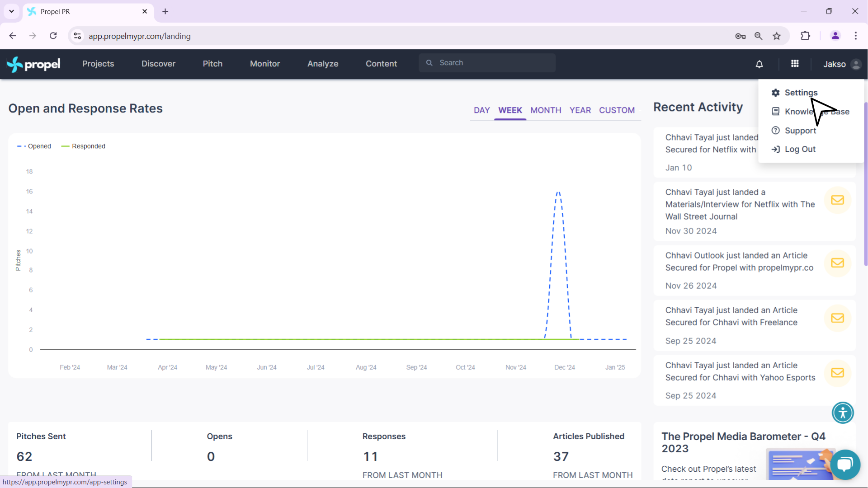Open the Content menu

[x=381, y=64]
